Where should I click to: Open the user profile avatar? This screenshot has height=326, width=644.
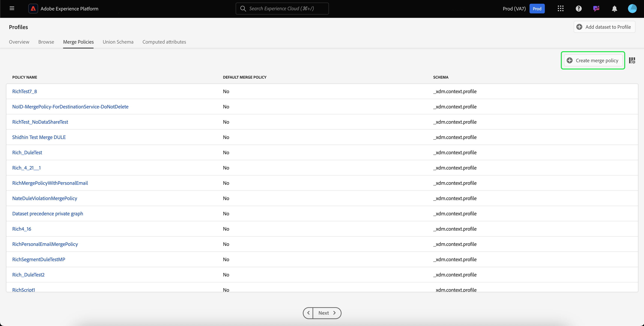tap(632, 9)
